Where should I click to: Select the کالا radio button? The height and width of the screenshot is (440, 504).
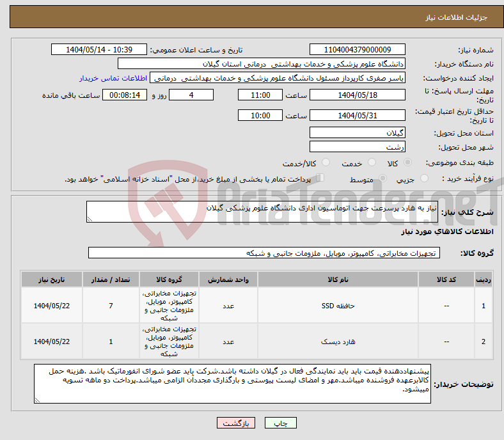[407, 162]
